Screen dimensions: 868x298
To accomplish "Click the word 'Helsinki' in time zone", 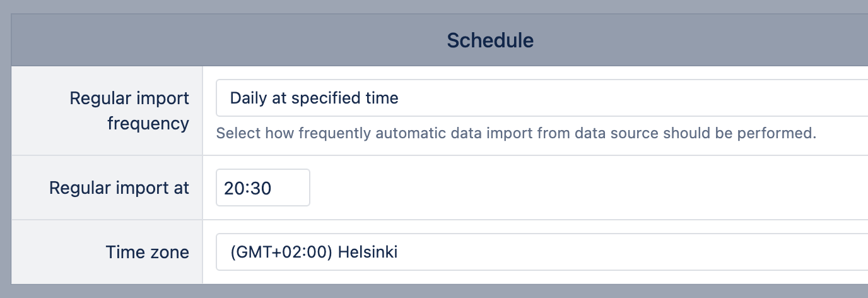I will 368,252.
